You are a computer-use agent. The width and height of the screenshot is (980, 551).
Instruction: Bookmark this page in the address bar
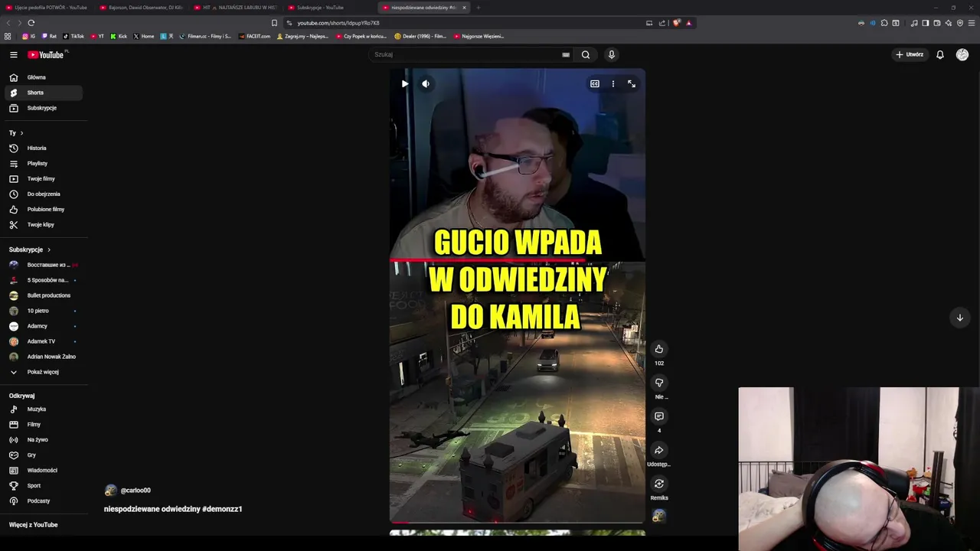point(274,23)
